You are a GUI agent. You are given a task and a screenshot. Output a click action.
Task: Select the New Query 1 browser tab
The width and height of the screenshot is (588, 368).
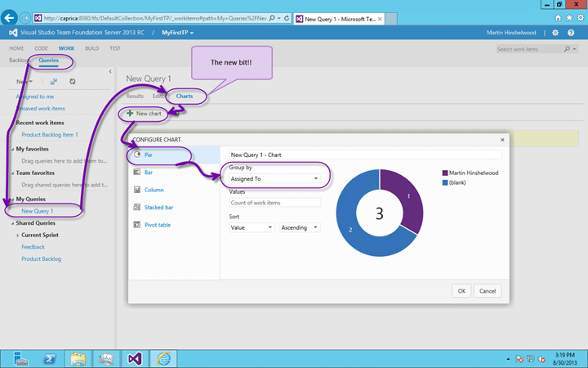[x=339, y=19]
